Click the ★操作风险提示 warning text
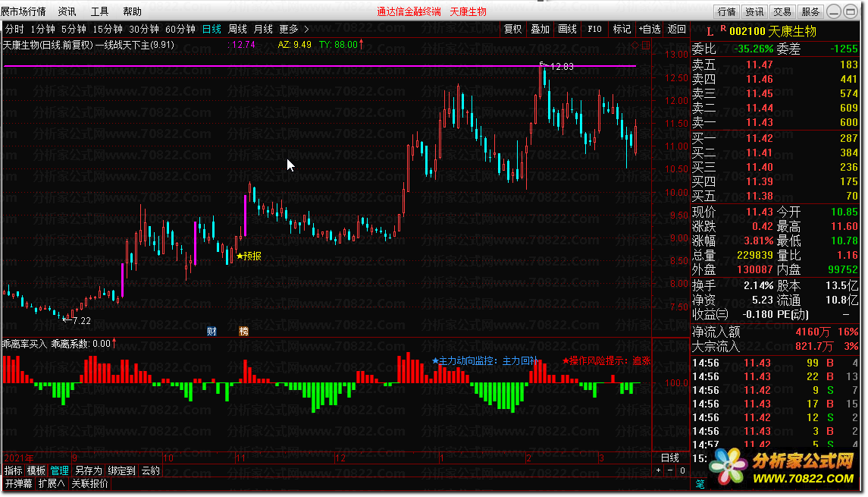The image size is (868, 497). (606, 360)
